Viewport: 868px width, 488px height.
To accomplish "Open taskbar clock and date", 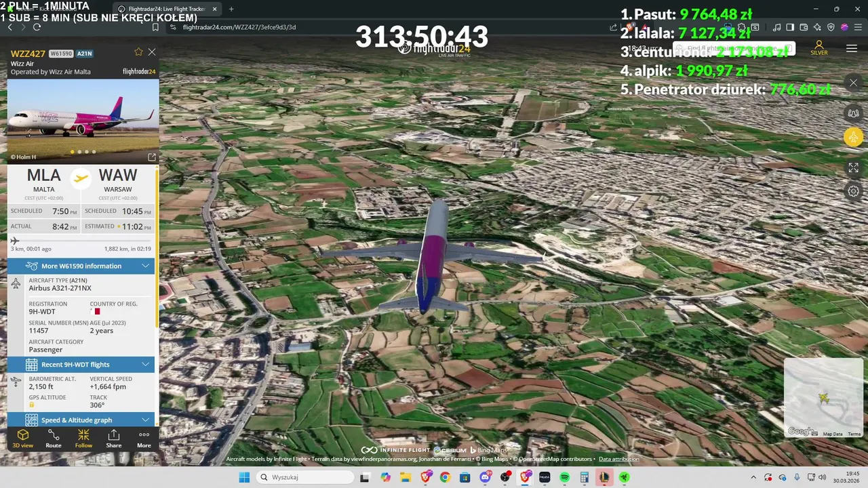I will [846, 477].
